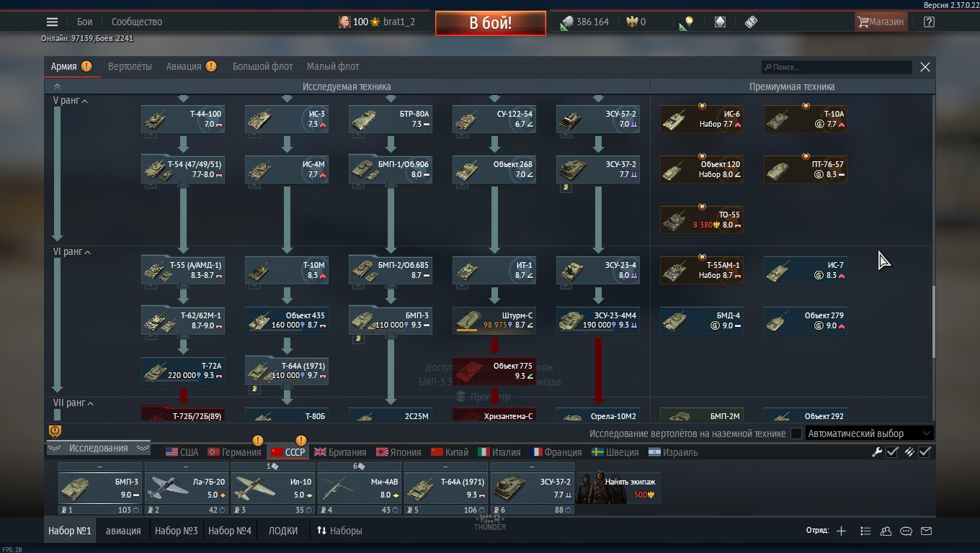Select the Объект 775 vehicle card
The width and height of the screenshot is (980, 553).
(x=494, y=372)
